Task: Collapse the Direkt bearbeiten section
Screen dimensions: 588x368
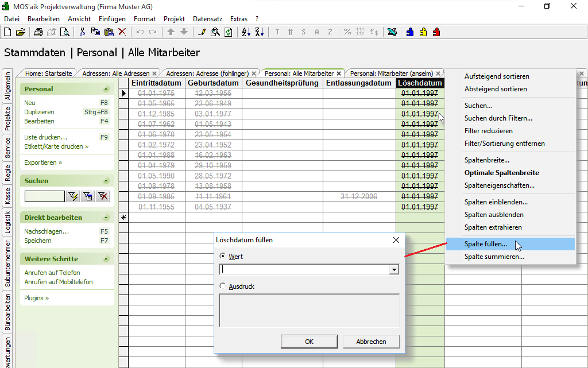Action: pyautogui.click(x=106, y=218)
